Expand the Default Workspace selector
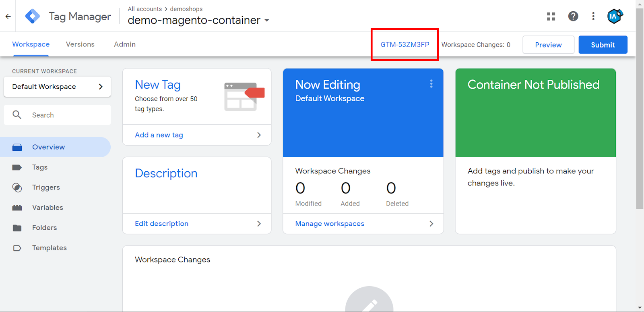The image size is (644, 312). pyautogui.click(x=57, y=87)
